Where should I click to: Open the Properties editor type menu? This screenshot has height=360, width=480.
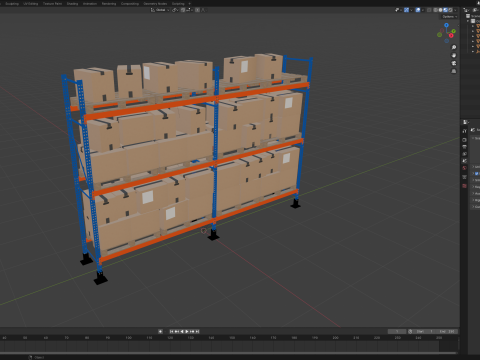(466, 122)
